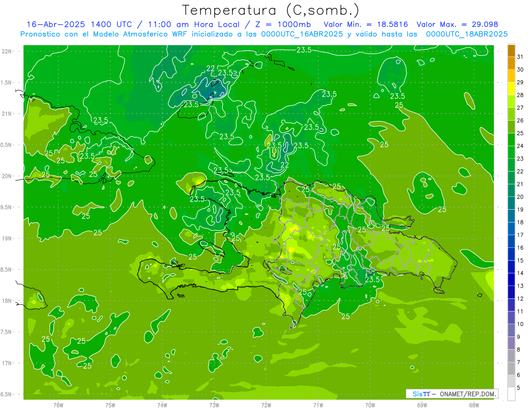532x411 pixels.
Task: Click the dark blue swatch between 12 and 13
Action: click(511, 292)
